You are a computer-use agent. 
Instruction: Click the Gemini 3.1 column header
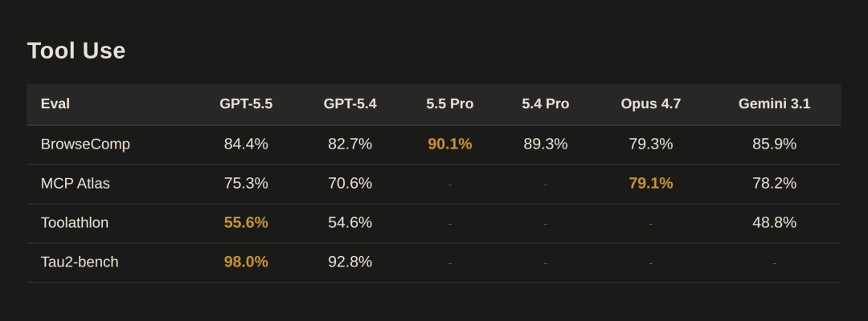tap(774, 104)
